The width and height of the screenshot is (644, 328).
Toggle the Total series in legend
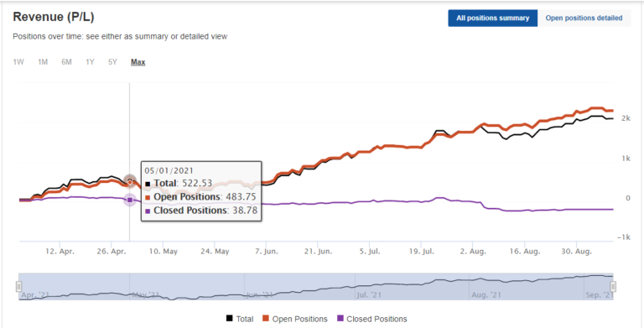[240, 319]
